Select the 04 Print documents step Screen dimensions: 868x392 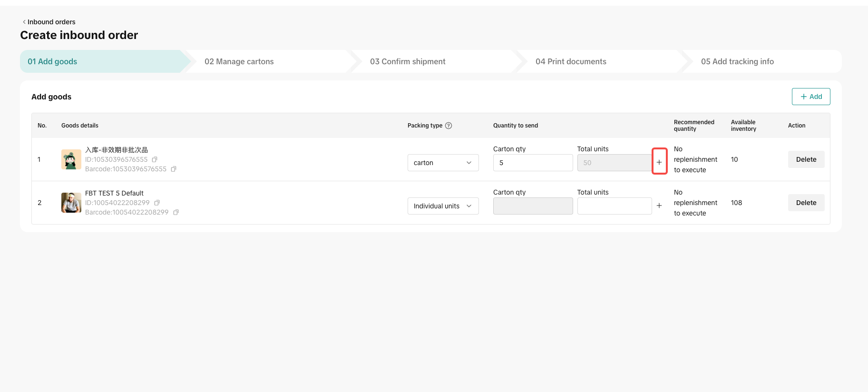coord(571,61)
